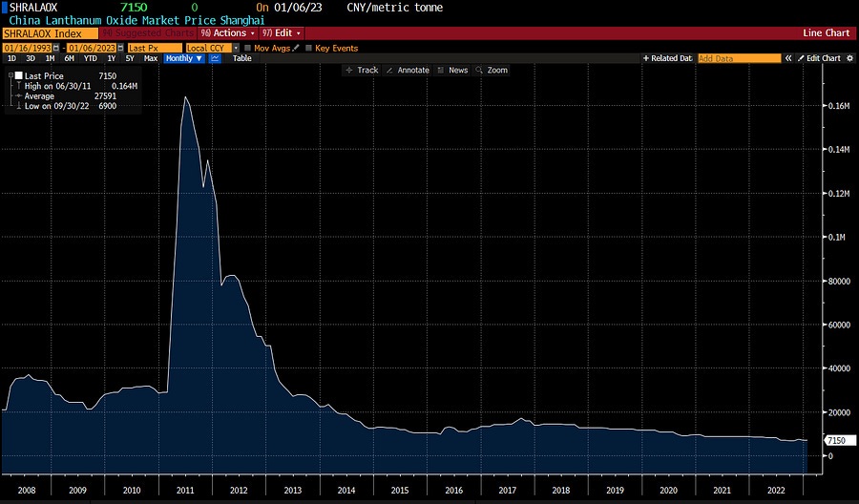This screenshot has width=859, height=504.
Task: Click the Last Px field box
Action: click(155, 49)
